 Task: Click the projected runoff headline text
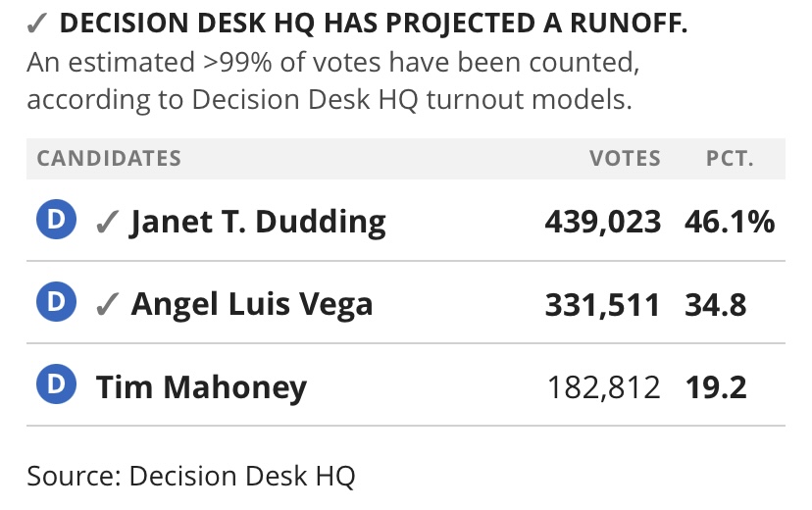click(374, 24)
